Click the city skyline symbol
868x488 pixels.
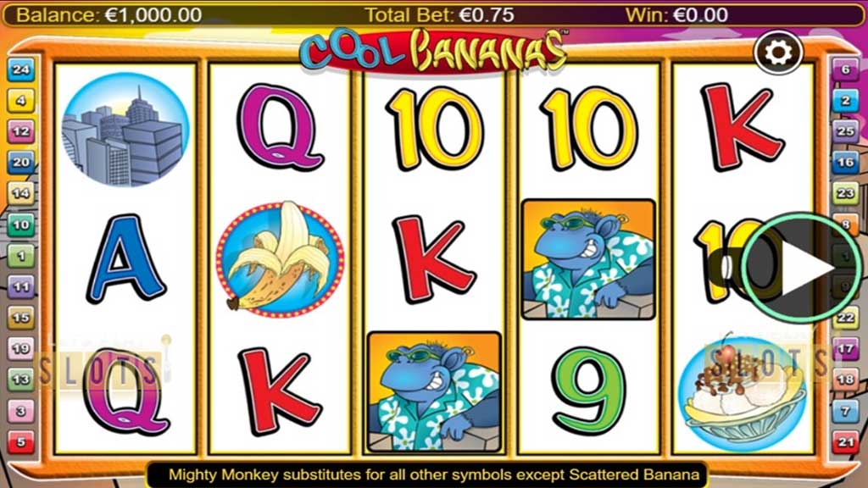point(125,130)
